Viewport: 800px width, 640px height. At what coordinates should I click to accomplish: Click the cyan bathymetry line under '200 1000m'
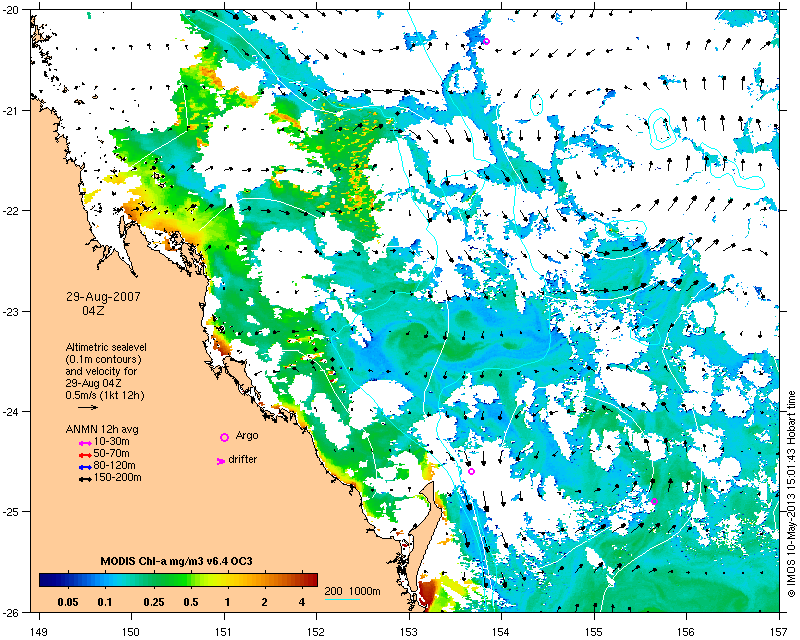coord(342,599)
